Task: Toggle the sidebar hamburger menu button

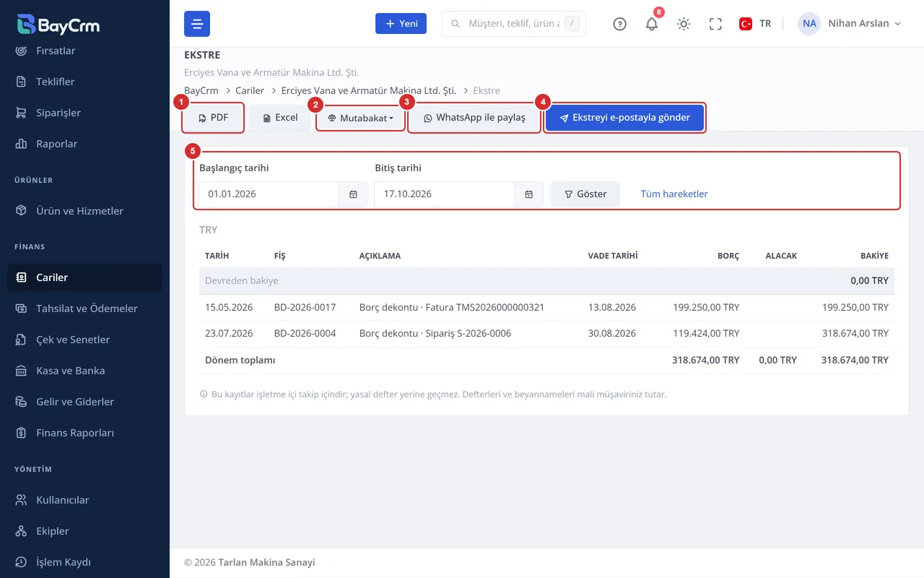Action: click(197, 24)
